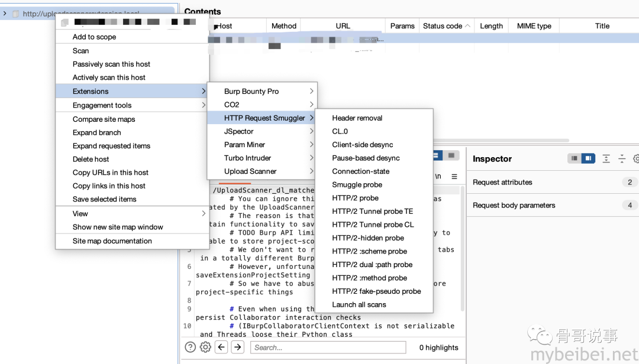Image resolution: width=639 pixels, height=364 pixels.
Task: Toggle non-printable characters \n button
Action: pos(438,176)
